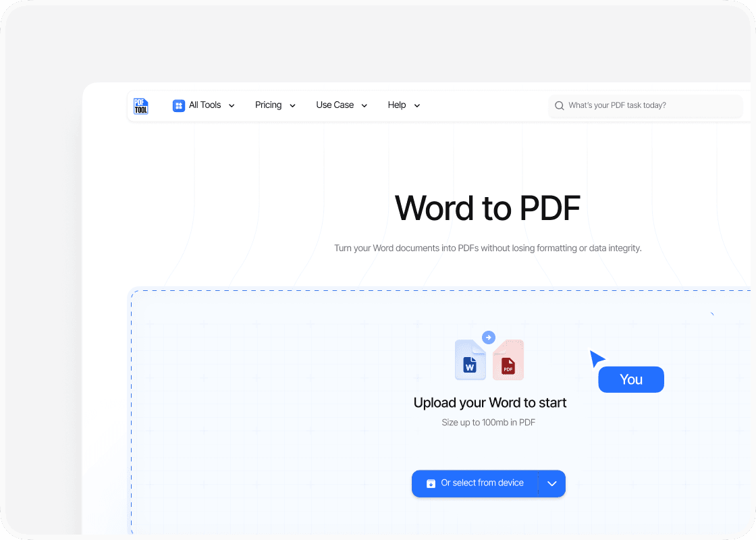Viewport: 756px width, 540px height.
Task: Click the red PDF file icon
Action: pos(508,362)
